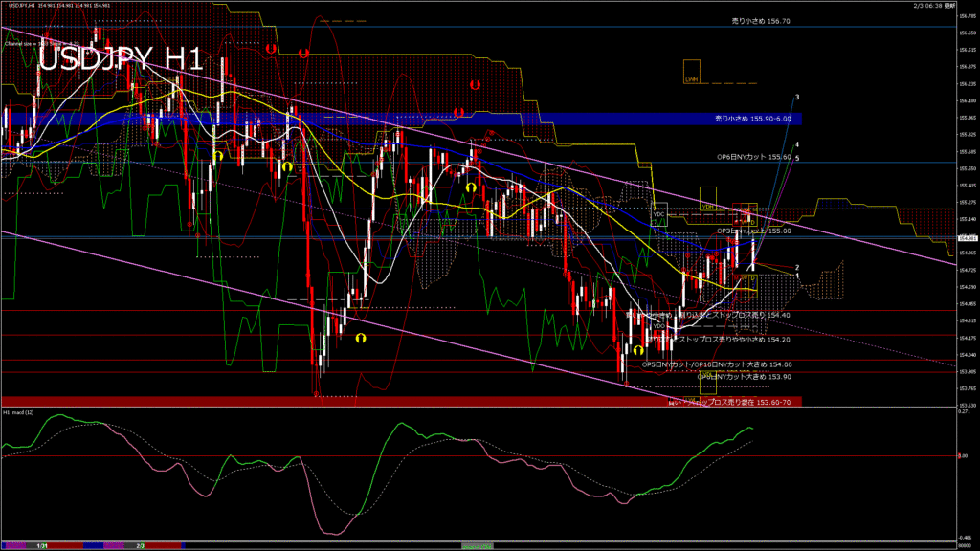Click projection line endpoint labeled 4
This screenshot has width=980, height=551.
click(797, 144)
